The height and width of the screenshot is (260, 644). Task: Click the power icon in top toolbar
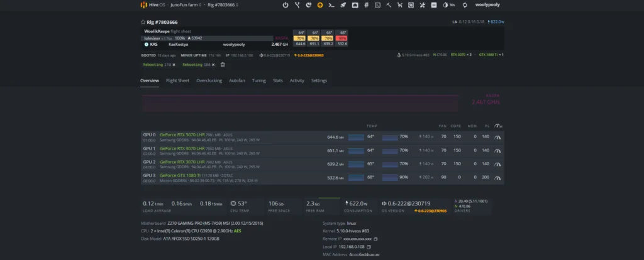point(286,5)
